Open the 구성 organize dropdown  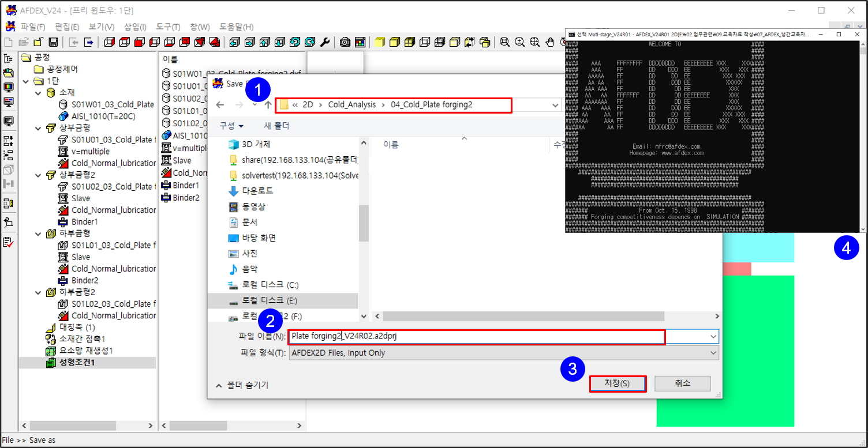[x=231, y=126]
